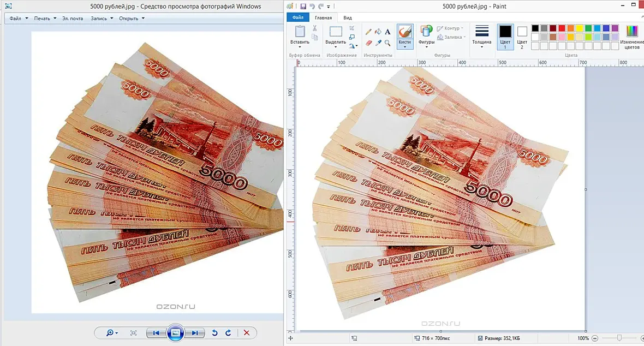The image size is (644, 346).
Task: Pick the purple color swatch
Action: [x=615, y=28]
